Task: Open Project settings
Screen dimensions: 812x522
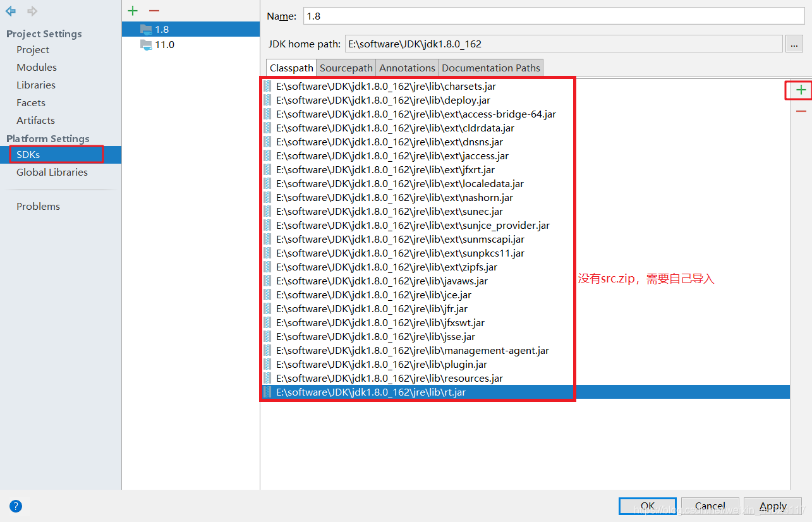Action: [x=33, y=49]
